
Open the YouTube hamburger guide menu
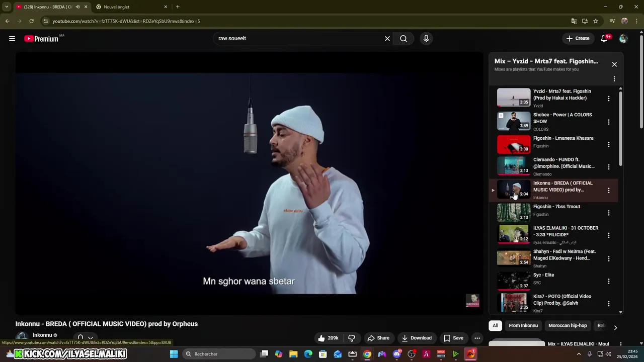(x=12, y=38)
